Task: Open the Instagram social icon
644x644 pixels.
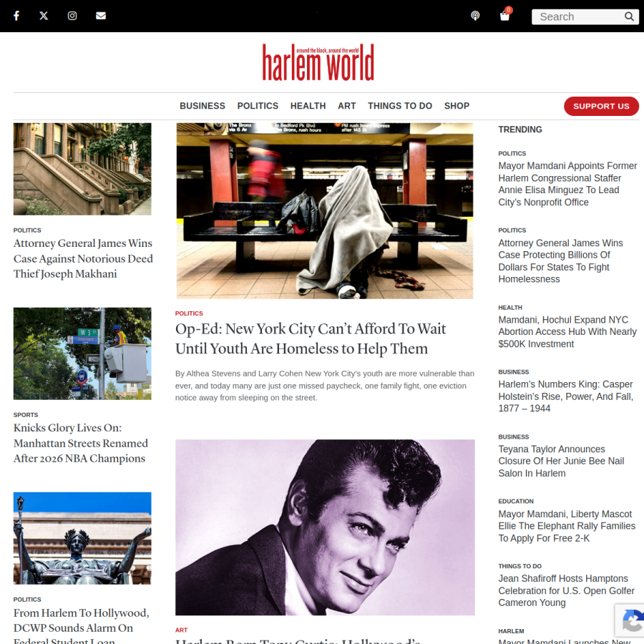Action: point(72,16)
